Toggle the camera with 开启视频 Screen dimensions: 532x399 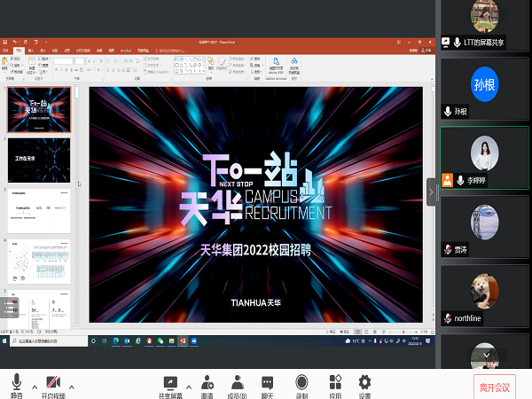tap(53, 382)
